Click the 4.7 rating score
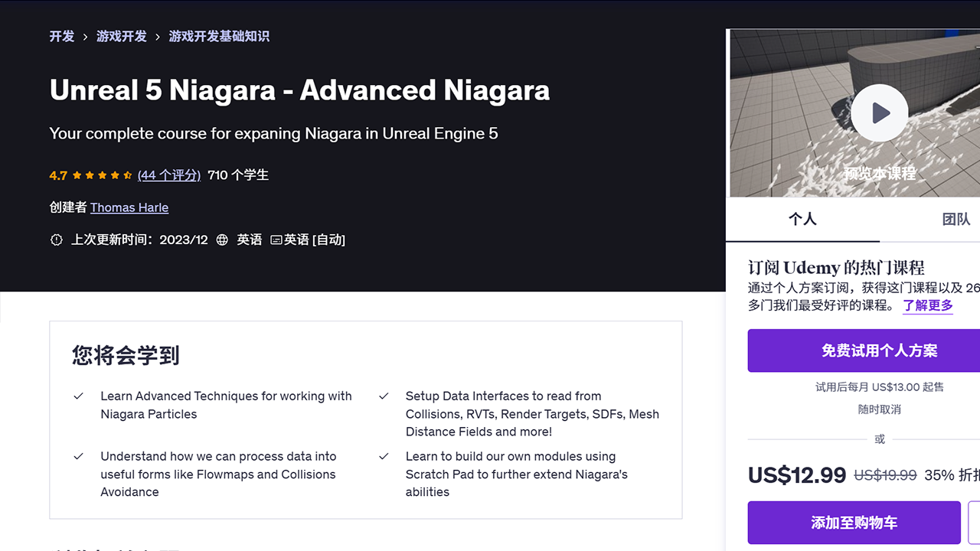Viewport: 980px width, 551px height. pyautogui.click(x=58, y=174)
